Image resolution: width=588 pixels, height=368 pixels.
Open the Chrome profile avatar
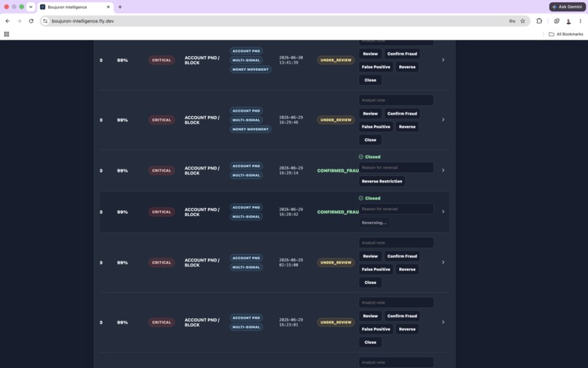pyautogui.click(x=568, y=21)
